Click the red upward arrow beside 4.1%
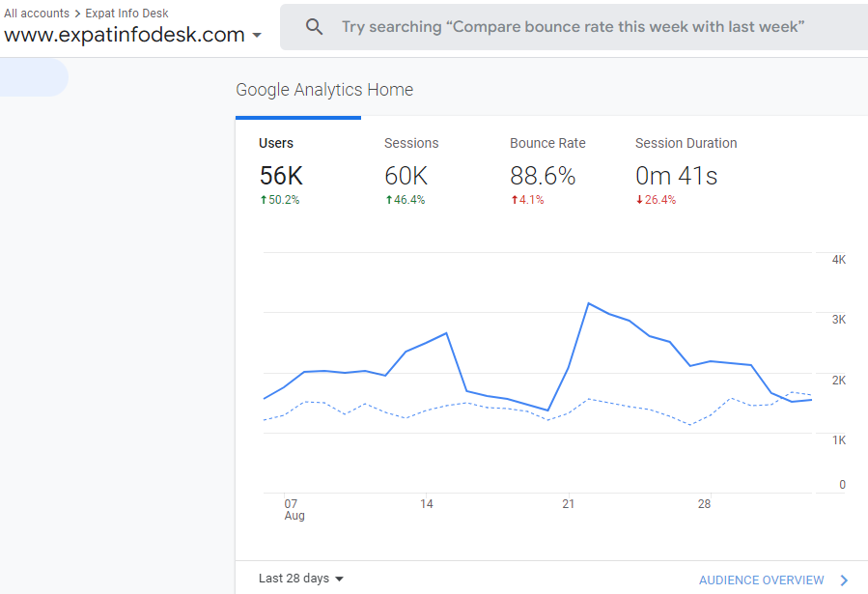This screenshot has height=594, width=868. tap(515, 199)
